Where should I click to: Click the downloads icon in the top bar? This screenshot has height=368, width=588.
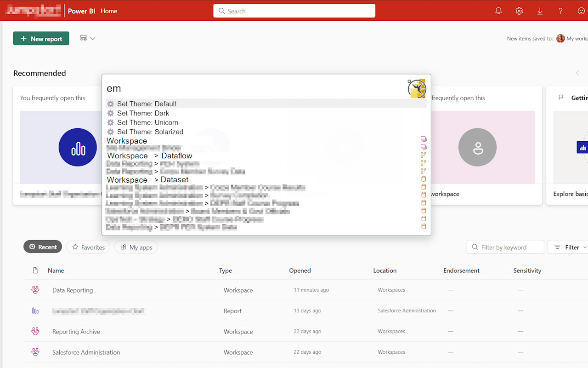pyautogui.click(x=540, y=10)
